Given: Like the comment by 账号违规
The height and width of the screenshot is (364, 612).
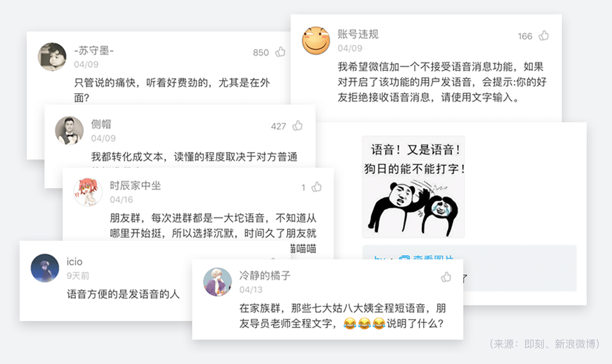Looking at the screenshot, I should (x=544, y=36).
